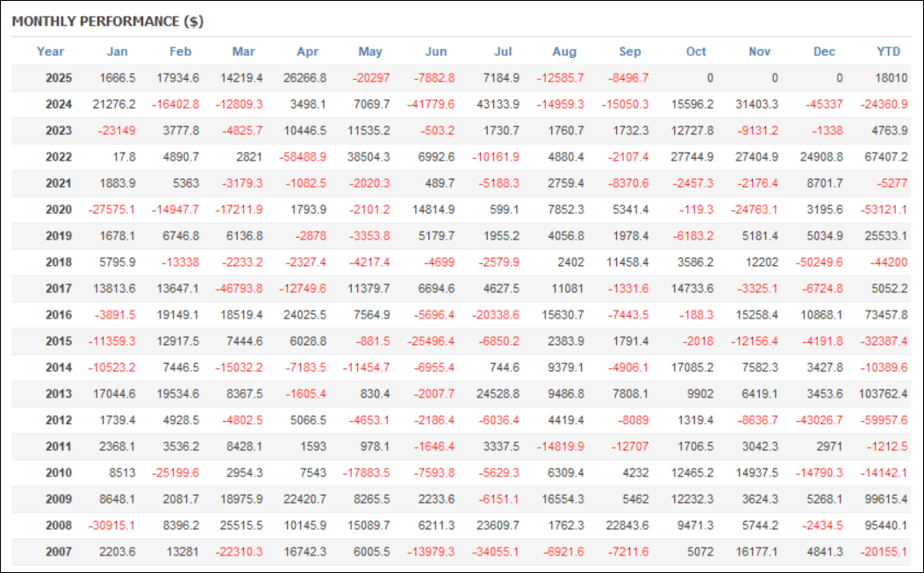Click the 2013 year row label
The image size is (924, 573).
tap(60, 394)
